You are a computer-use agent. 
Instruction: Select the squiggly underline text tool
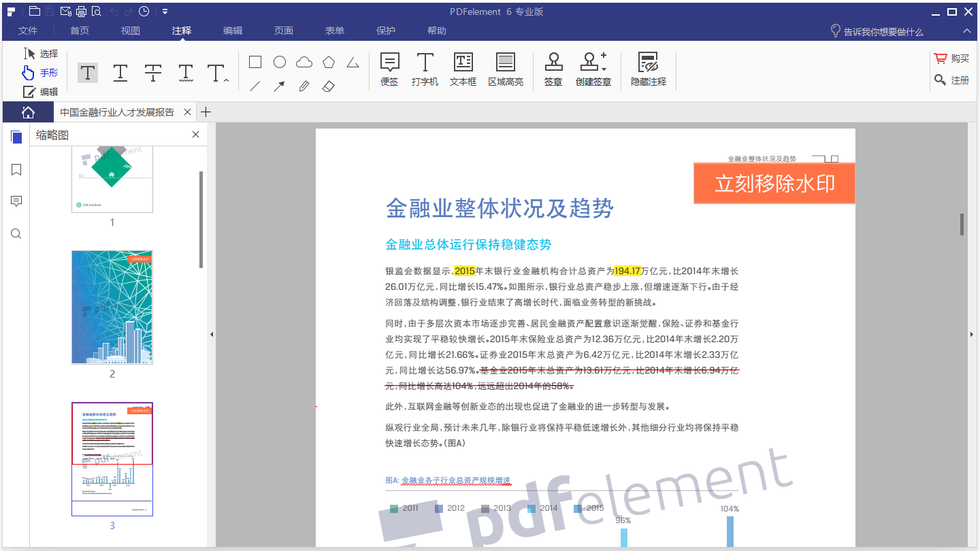pos(186,72)
